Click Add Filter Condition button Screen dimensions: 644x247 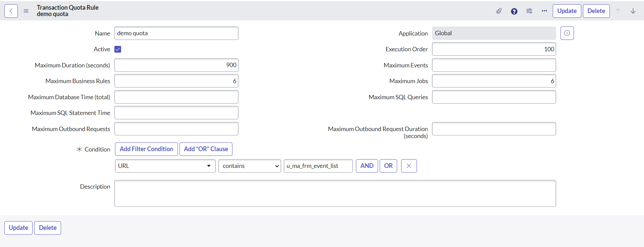(146, 149)
